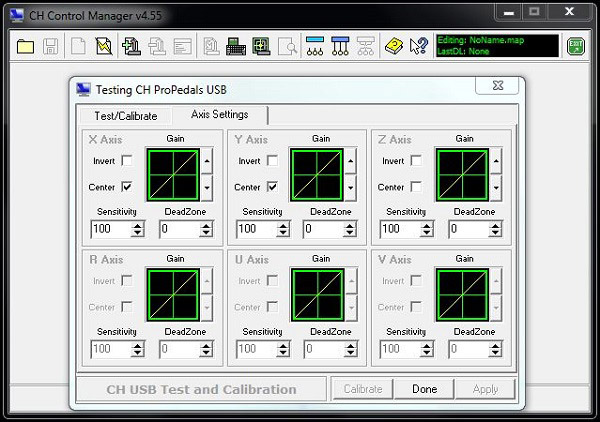600x422 pixels.
Task: Click the Y Axis gain curve graph
Action: coord(317,175)
